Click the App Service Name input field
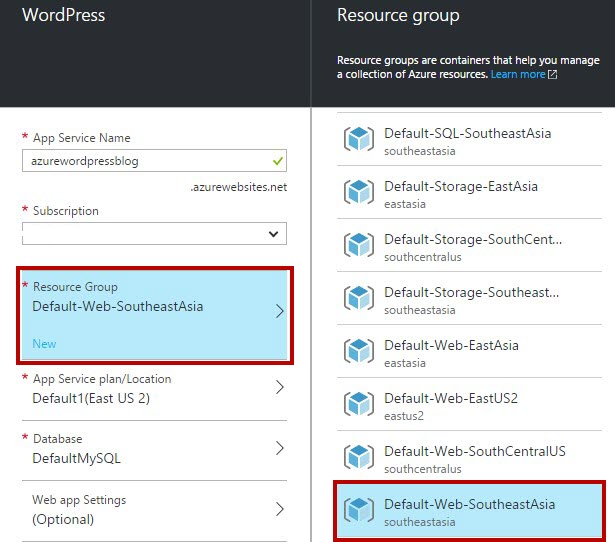 [155, 160]
